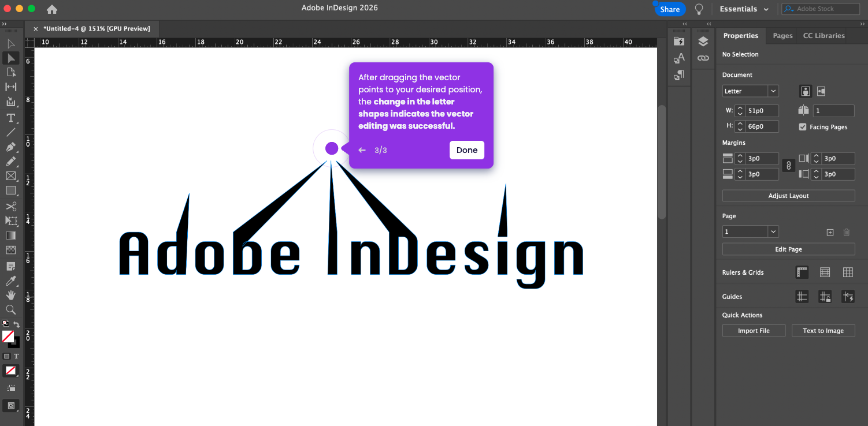Select the Type tool

(10, 118)
